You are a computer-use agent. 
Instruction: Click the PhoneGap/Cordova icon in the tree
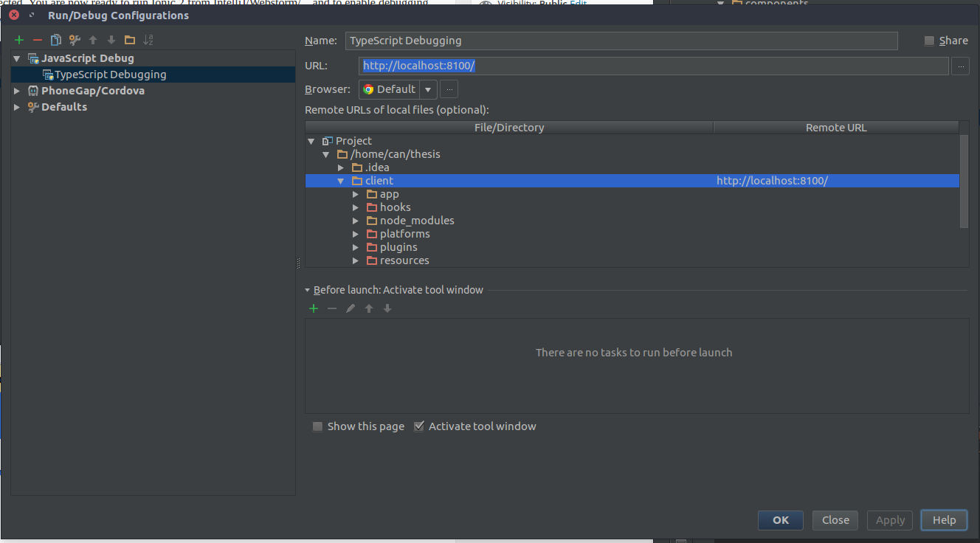pyautogui.click(x=33, y=91)
